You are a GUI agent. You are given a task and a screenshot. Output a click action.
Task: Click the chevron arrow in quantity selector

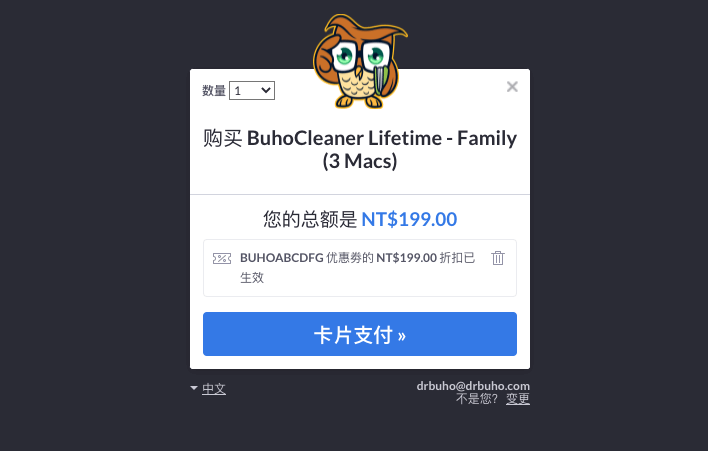[x=266, y=90]
